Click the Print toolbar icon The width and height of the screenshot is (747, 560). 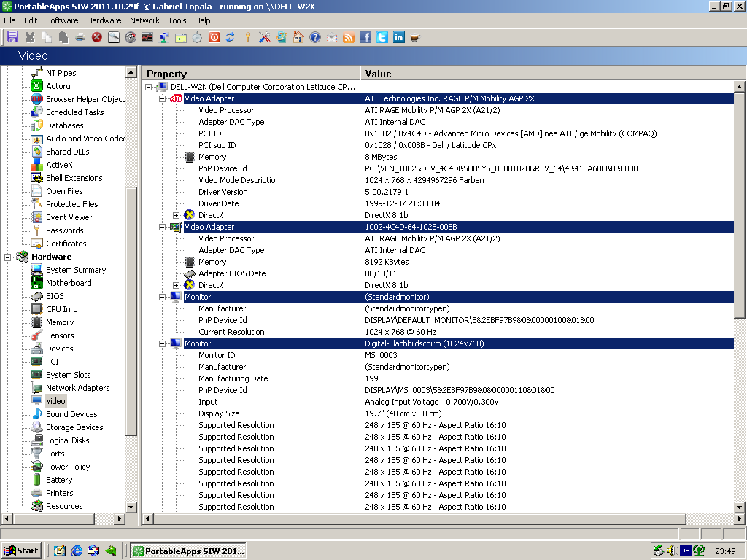point(80,37)
